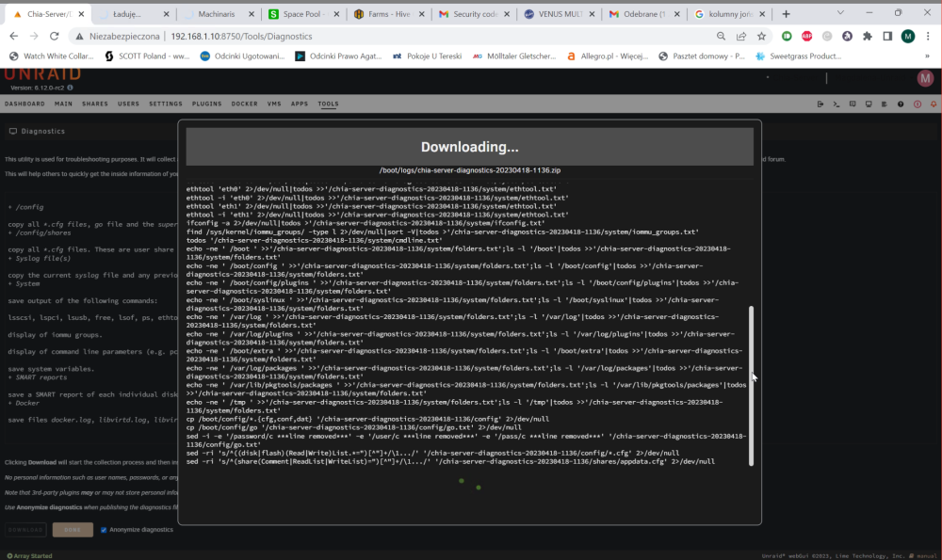942x560 pixels.
Task: Open the PLUGINS menu
Action: pos(206,104)
